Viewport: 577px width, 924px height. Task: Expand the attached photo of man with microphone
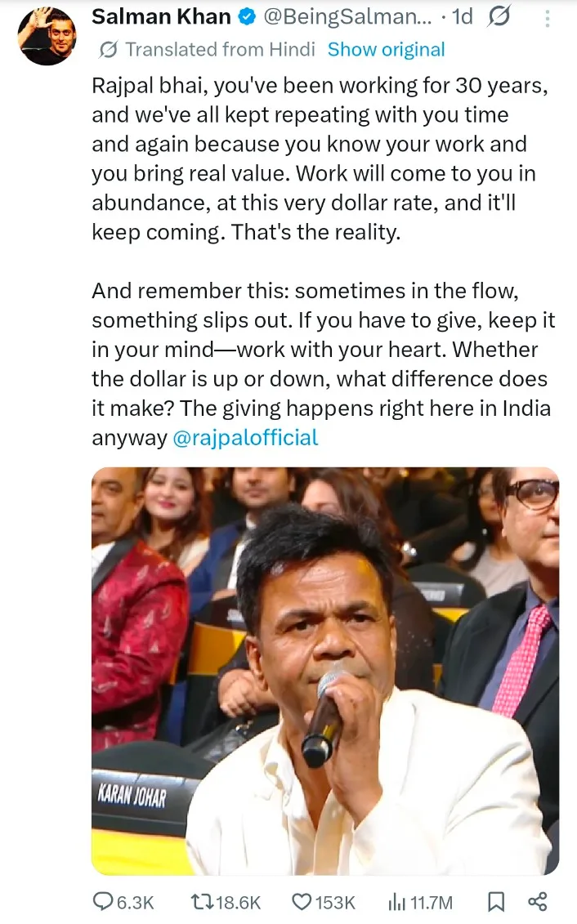click(x=324, y=671)
